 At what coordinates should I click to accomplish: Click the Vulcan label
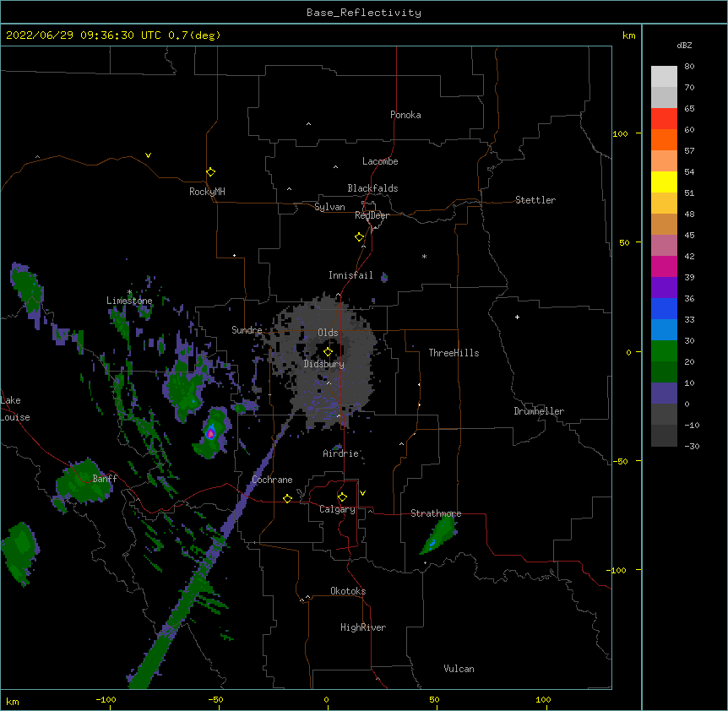click(x=459, y=669)
